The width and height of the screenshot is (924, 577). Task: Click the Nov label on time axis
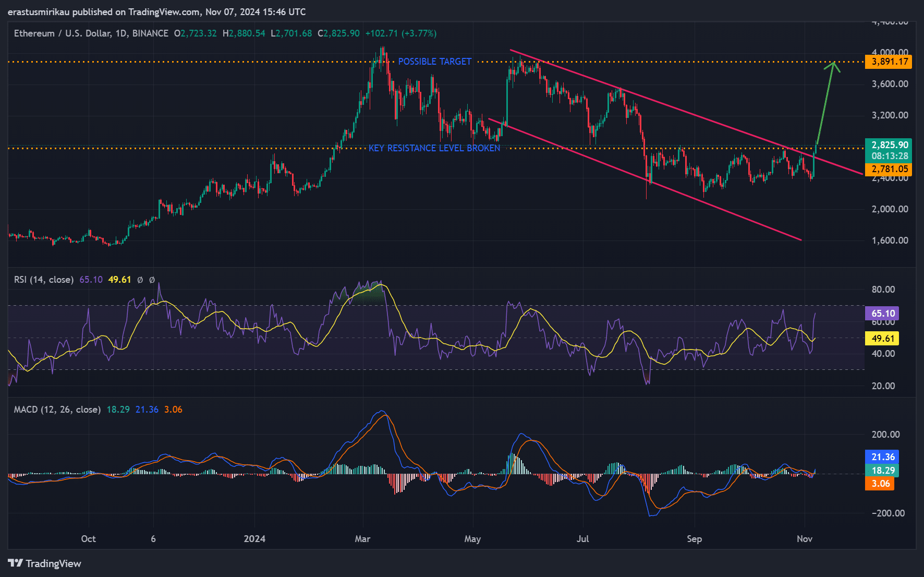[x=804, y=539]
